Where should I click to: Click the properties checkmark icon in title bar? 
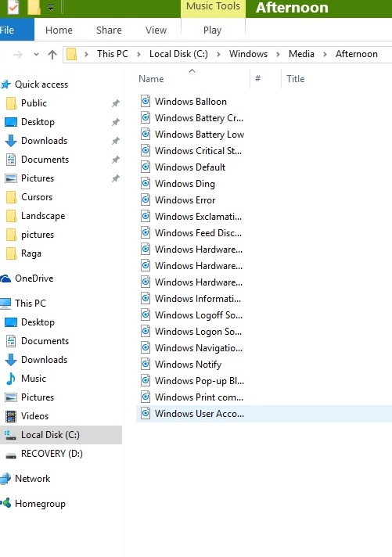tap(13, 7)
